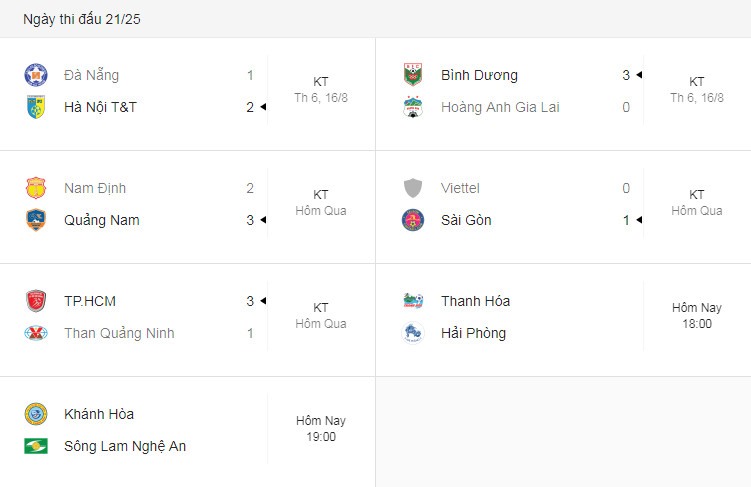Click the Ngày thi đấu 21/25 header
751x487 pixels.
(82, 19)
